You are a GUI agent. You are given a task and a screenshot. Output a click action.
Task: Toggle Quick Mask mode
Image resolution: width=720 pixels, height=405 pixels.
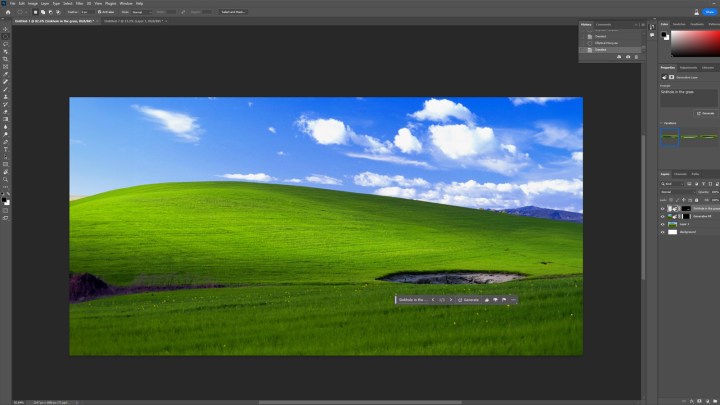pyautogui.click(x=6, y=211)
